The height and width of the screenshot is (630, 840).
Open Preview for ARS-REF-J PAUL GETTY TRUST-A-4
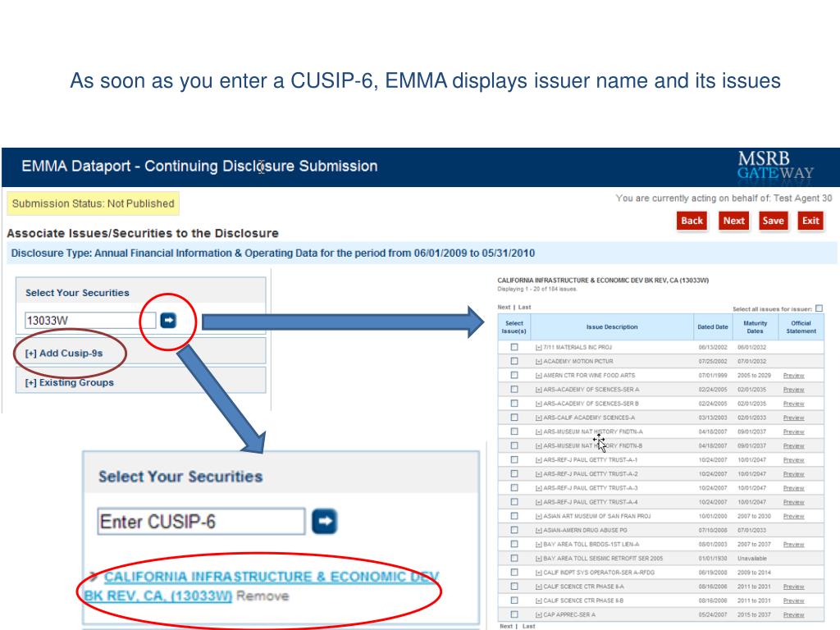tap(793, 502)
